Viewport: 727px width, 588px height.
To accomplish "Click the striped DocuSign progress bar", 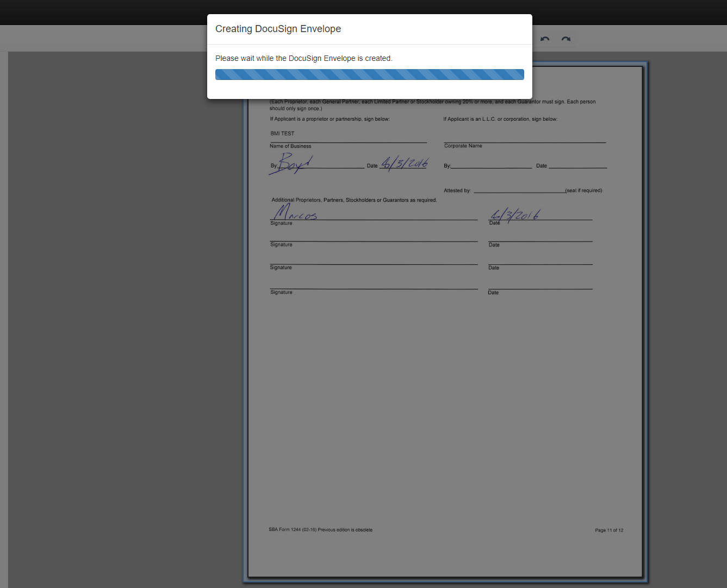I will pos(370,75).
